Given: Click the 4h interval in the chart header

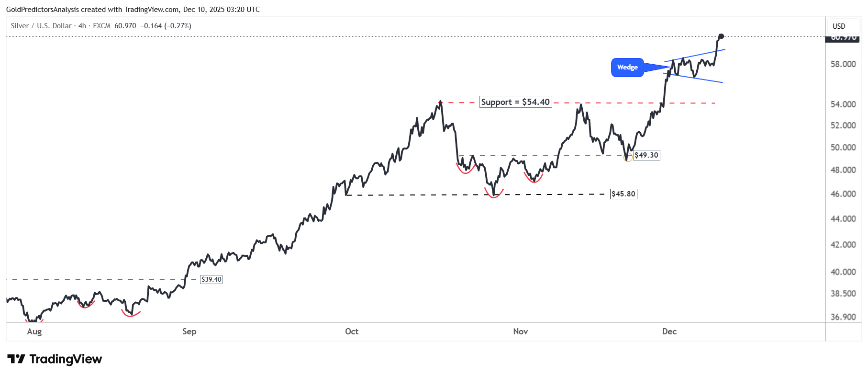Looking at the screenshot, I should [82, 26].
